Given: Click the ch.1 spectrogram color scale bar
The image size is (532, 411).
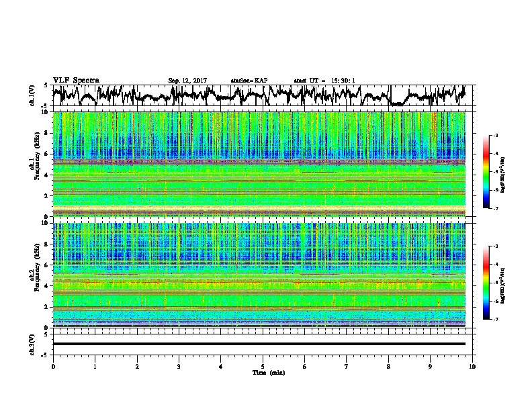Looking at the screenshot, I should point(486,172).
